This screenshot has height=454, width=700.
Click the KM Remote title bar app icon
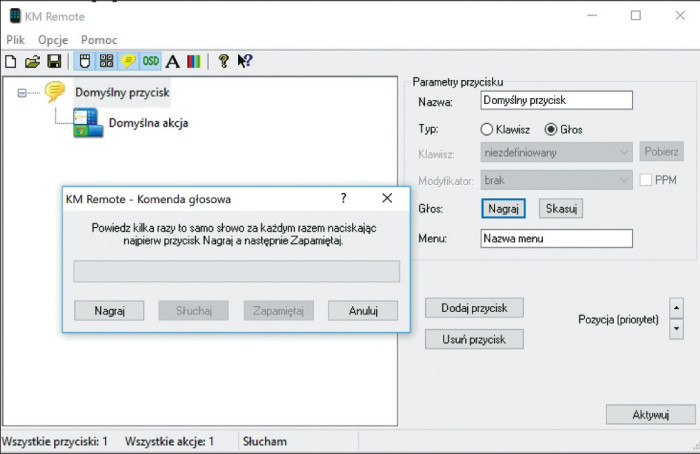15,16
